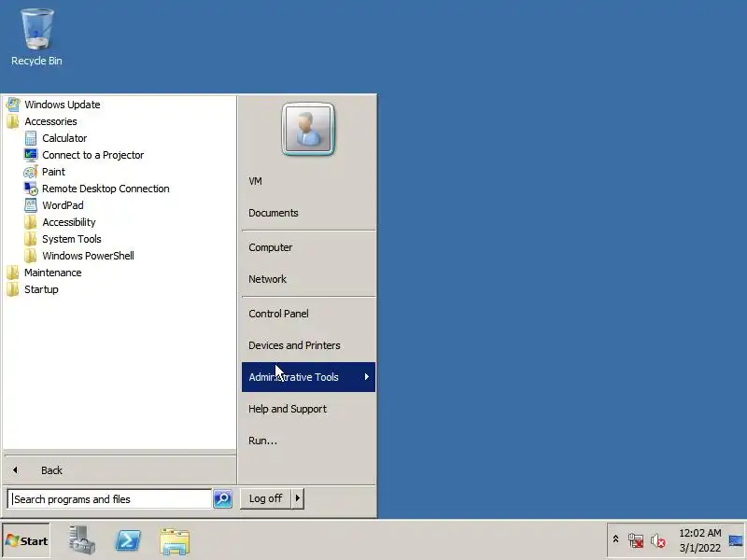Launch WordPad
The image size is (747, 560).
[63, 205]
